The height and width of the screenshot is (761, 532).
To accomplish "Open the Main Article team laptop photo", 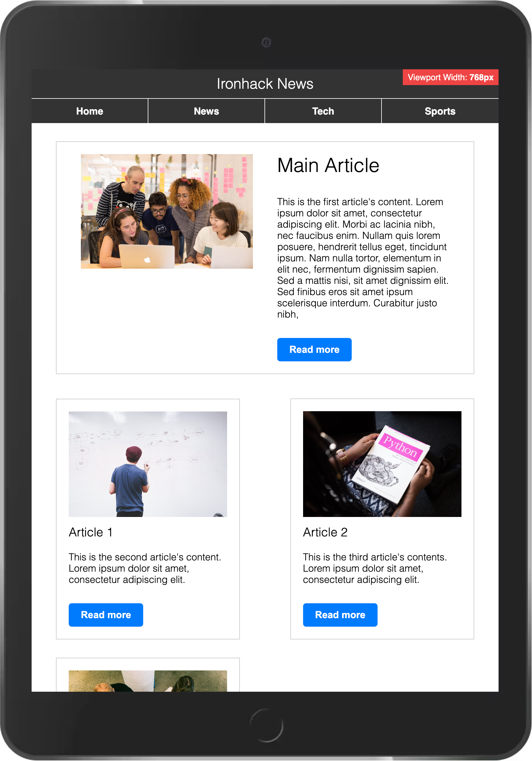I will (x=167, y=211).
